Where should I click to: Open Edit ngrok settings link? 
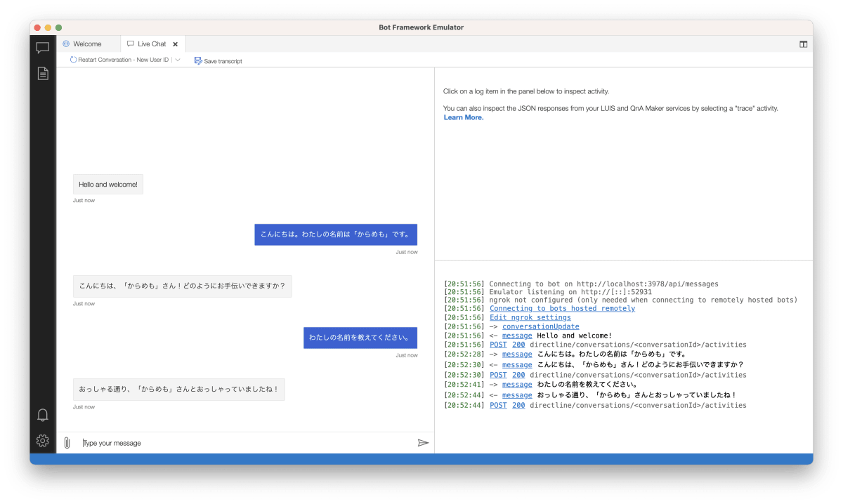click(530, 317)
